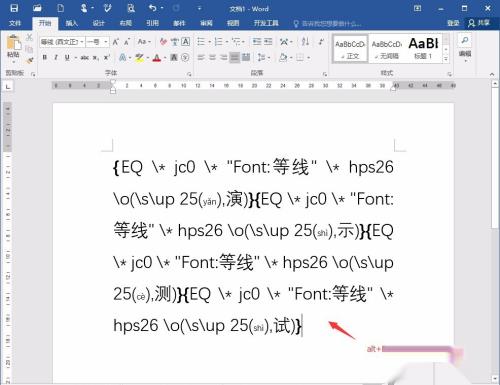Click the yellow text highlight color
The width and height of the screenshot is (500, 385).
pyautogui.click(x=140, y=58)
